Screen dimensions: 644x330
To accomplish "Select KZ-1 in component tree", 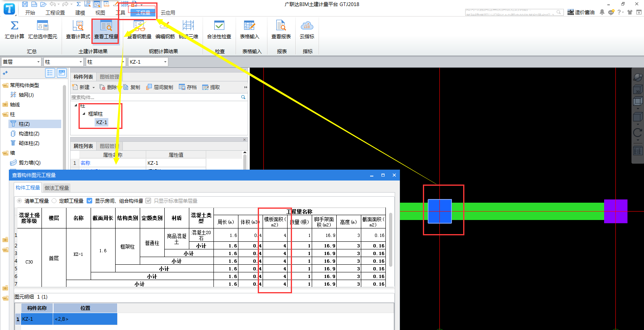I will [x=101, y=122].
